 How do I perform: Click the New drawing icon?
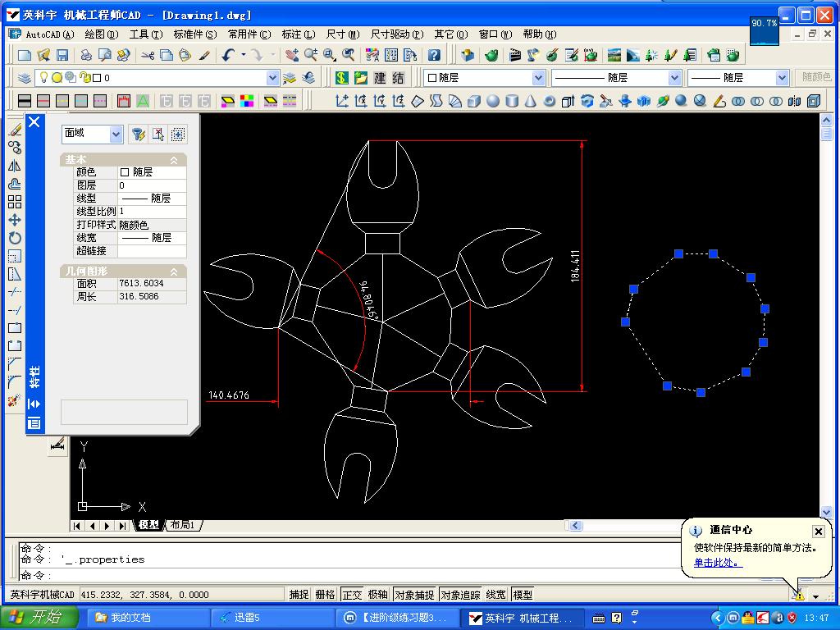coord(25,55)
